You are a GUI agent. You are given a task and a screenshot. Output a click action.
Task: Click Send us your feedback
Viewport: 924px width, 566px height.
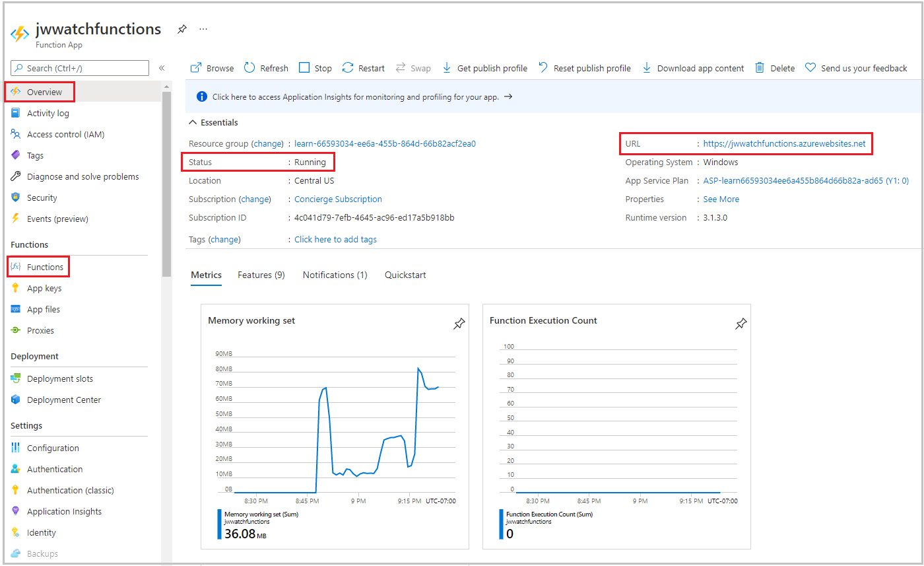855,68
